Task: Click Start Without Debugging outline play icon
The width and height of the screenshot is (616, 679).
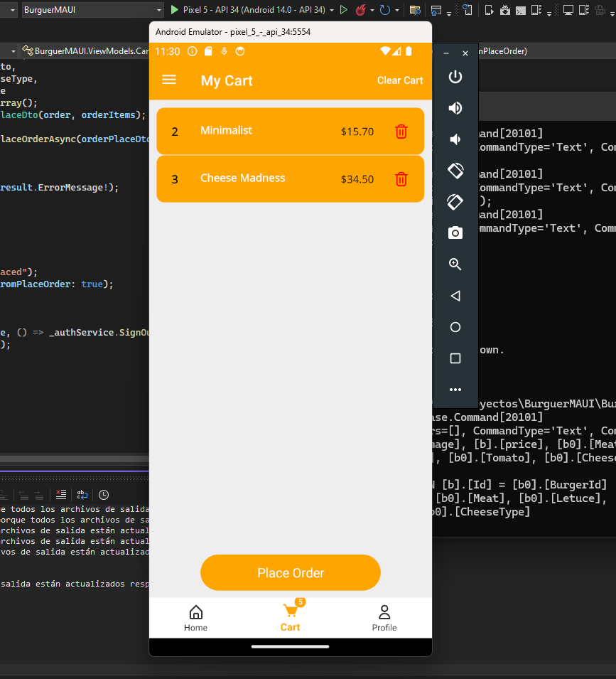Action: 343,9
